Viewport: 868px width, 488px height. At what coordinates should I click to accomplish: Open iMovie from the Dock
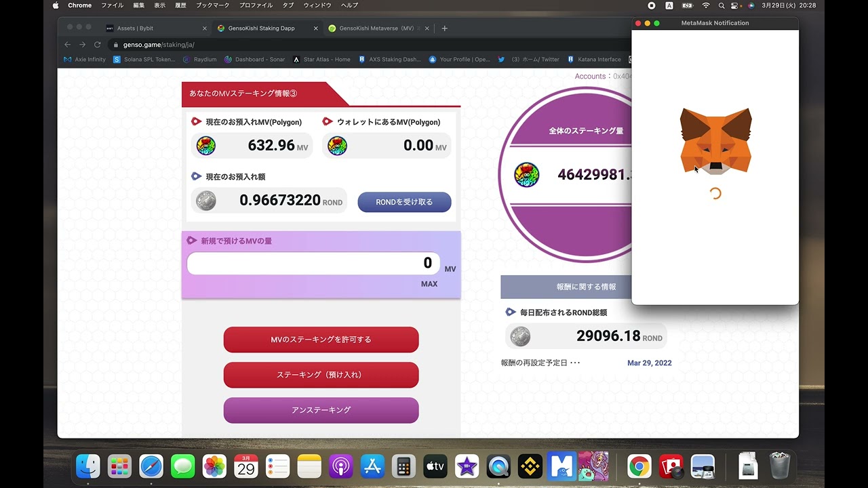click(467, 466)
